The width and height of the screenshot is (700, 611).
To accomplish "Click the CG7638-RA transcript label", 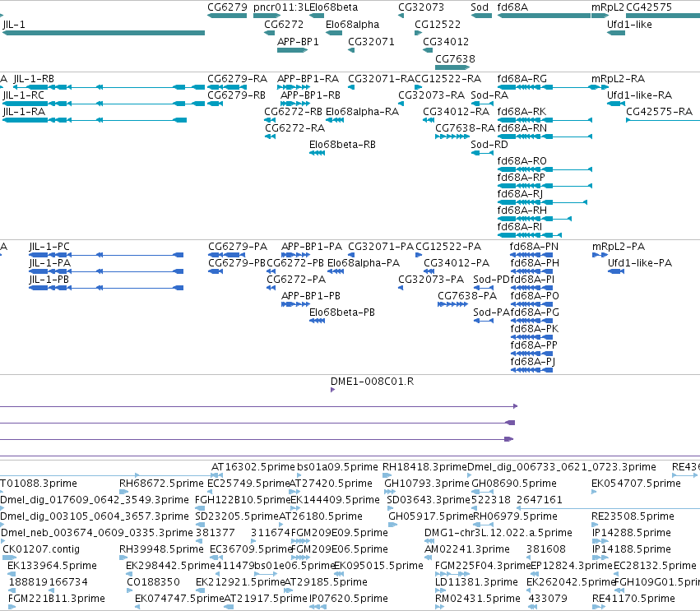I will (x=466, y=128).
